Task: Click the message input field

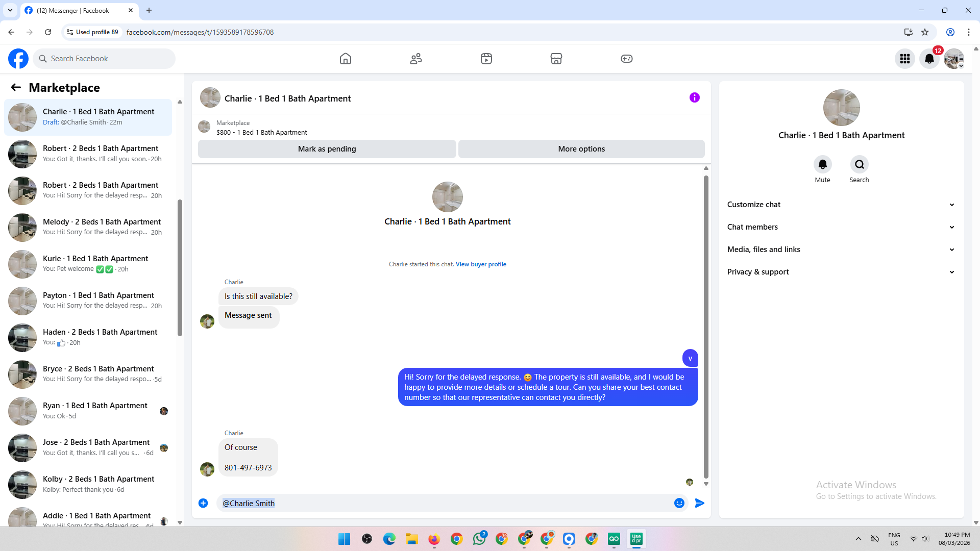Action: (x=444, y=503)
